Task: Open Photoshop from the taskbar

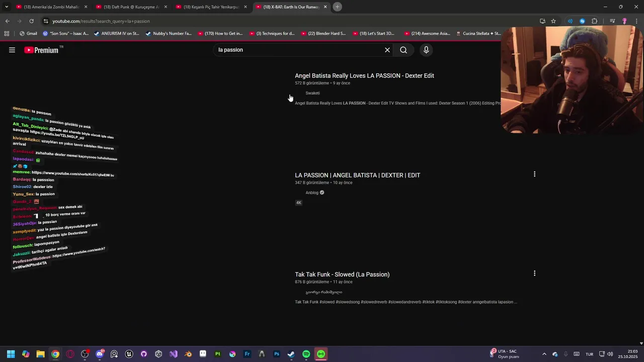Action: click(277, 354)
